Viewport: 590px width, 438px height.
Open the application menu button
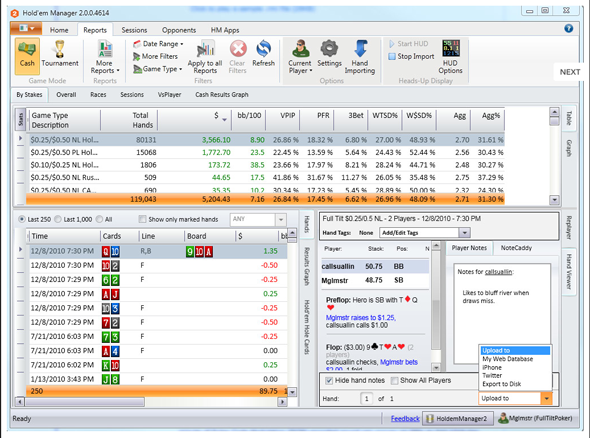click(x=26, y=29)
